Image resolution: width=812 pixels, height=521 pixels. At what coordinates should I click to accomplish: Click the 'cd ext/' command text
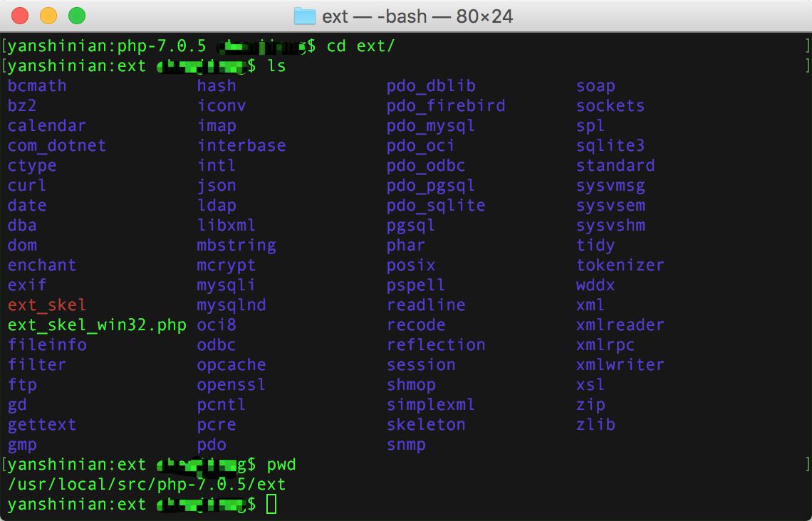[361, 46]
